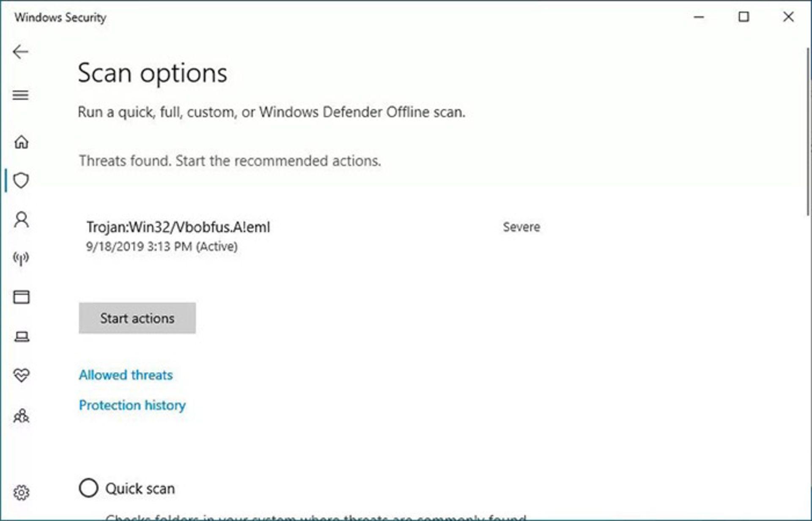Open Account protection person icon
Viewport: 812px width, 521px height.
pyautogui.click(x=21, y=219)
